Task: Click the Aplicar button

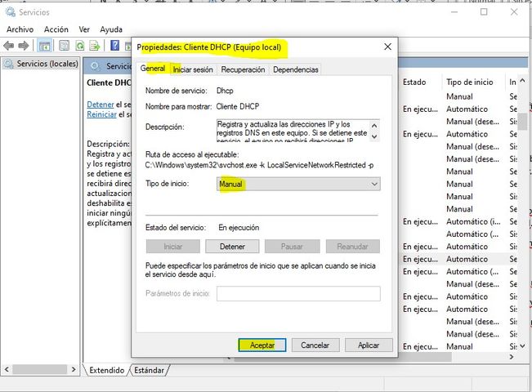Action: click(x=369, y=345)
